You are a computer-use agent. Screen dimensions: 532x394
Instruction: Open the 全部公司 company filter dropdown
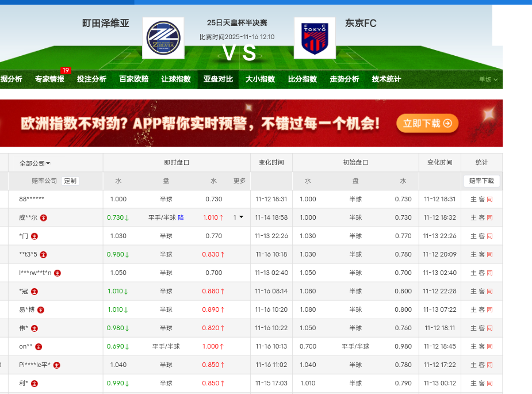35,163
